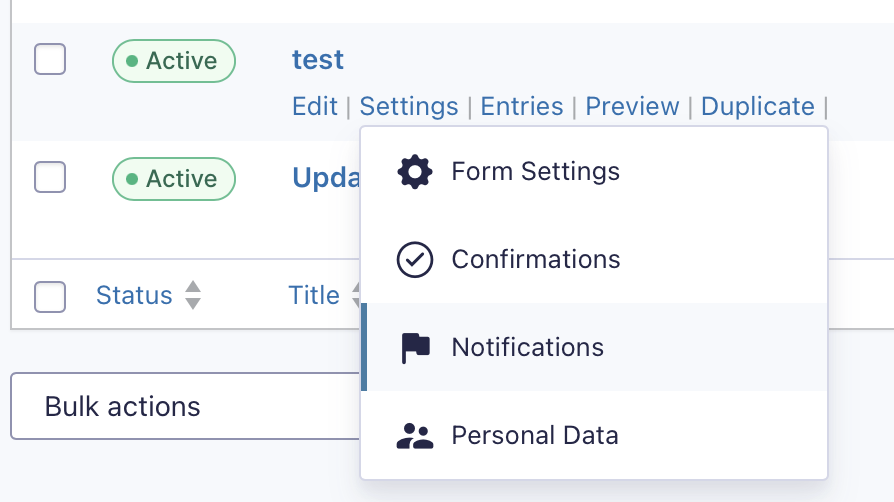Tick the checkbox in the Upda form row
This screenshot has width=894, height=502.
tap(50, 177)
